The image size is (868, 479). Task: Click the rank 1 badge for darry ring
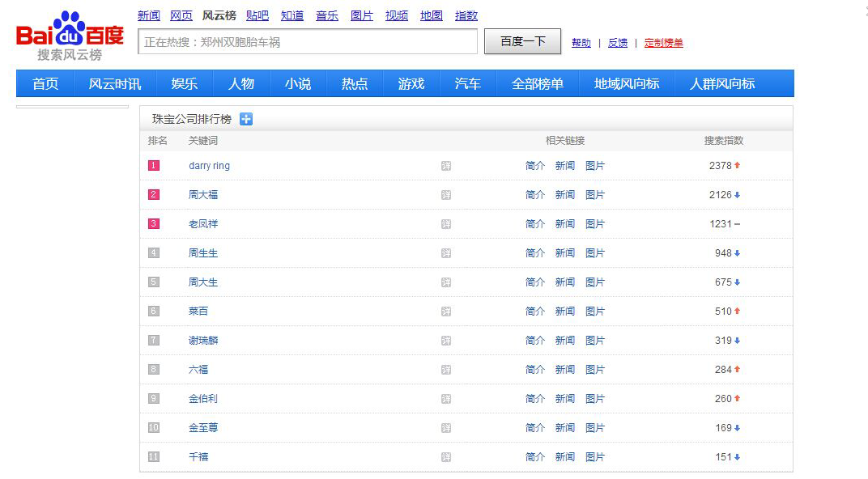click(x=154, y=165)
